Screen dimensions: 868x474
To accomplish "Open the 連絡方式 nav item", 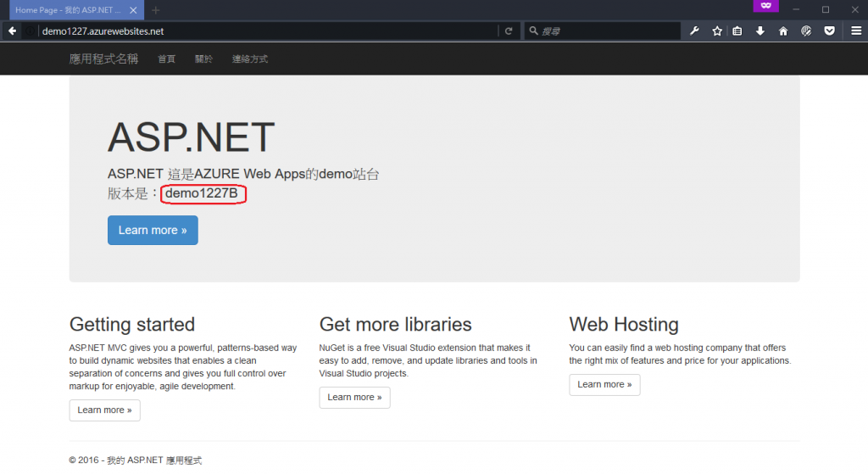I will pyautogui.click(x=250, y=59).
